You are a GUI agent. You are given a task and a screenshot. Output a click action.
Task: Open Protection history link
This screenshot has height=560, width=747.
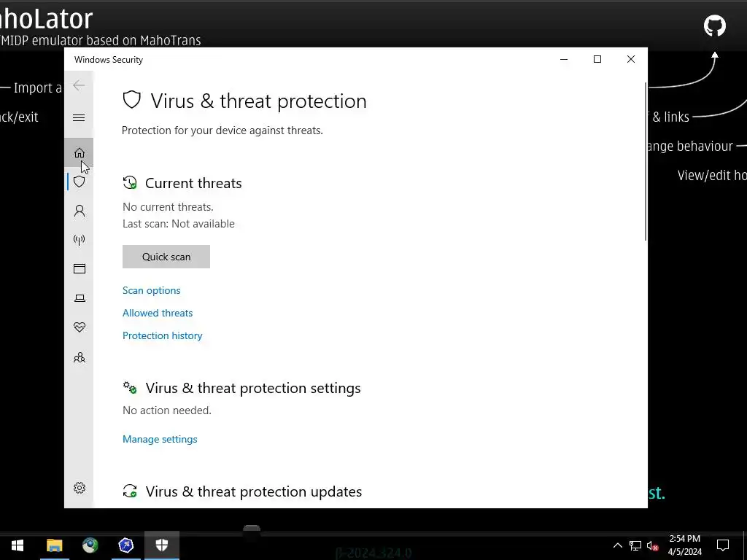pos(163,335)
